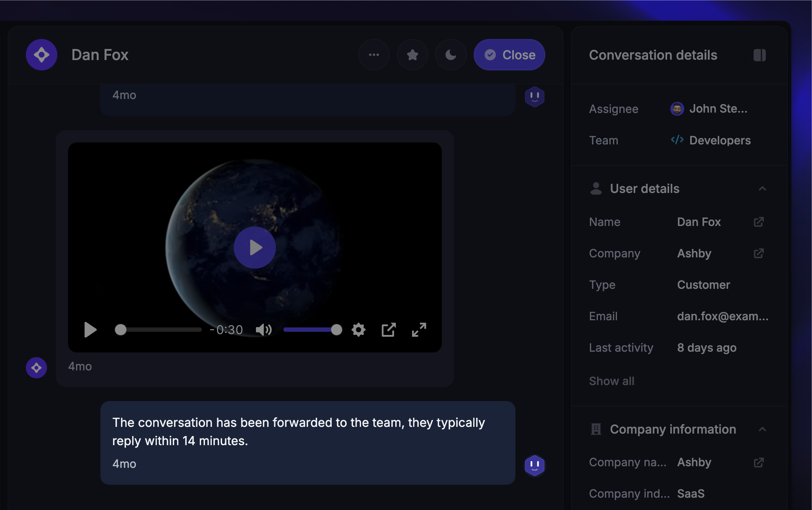The height and width of the screenshot is (510, 812).
Task: Play video using the large center button
Action: pos(255,247)
